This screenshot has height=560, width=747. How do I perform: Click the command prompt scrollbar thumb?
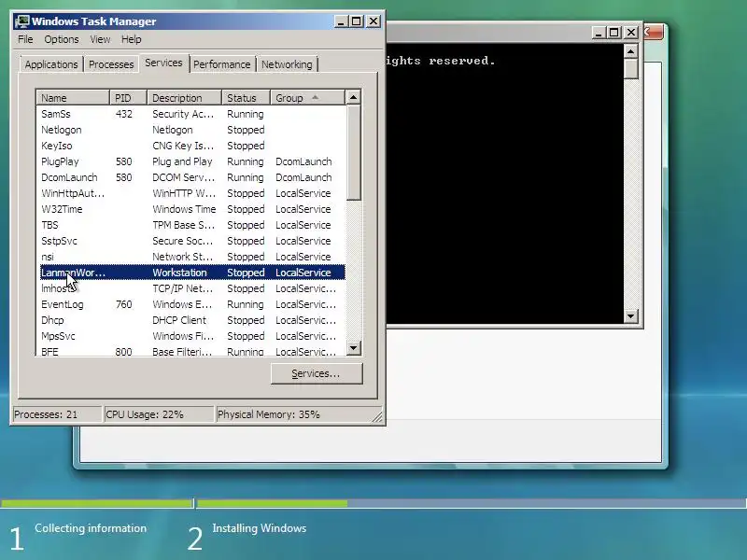[x=631, y=68]
